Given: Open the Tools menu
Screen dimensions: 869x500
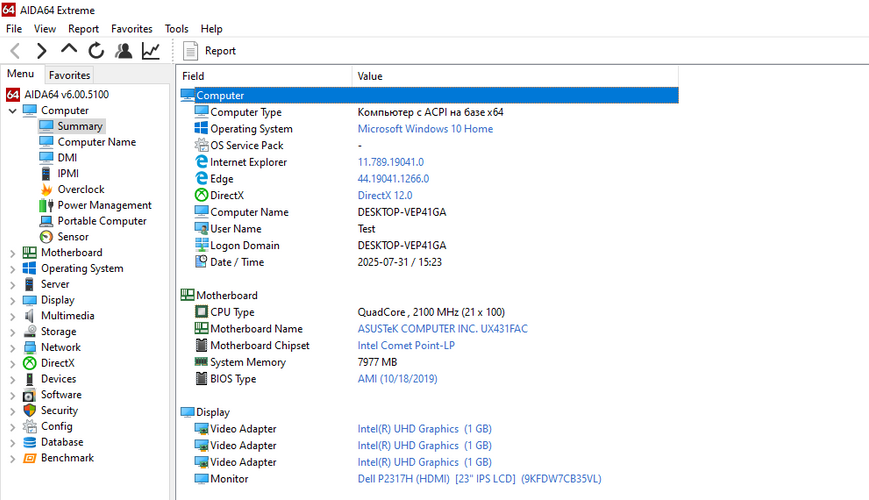Looking at the screenshot, I should pos(176,29).
